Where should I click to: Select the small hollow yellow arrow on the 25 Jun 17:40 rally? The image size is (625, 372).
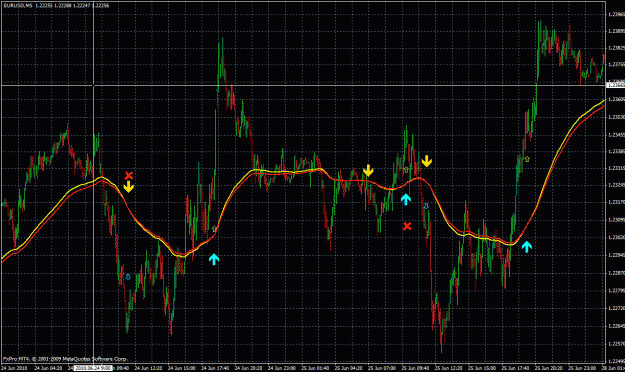click(x=527, y=159)
